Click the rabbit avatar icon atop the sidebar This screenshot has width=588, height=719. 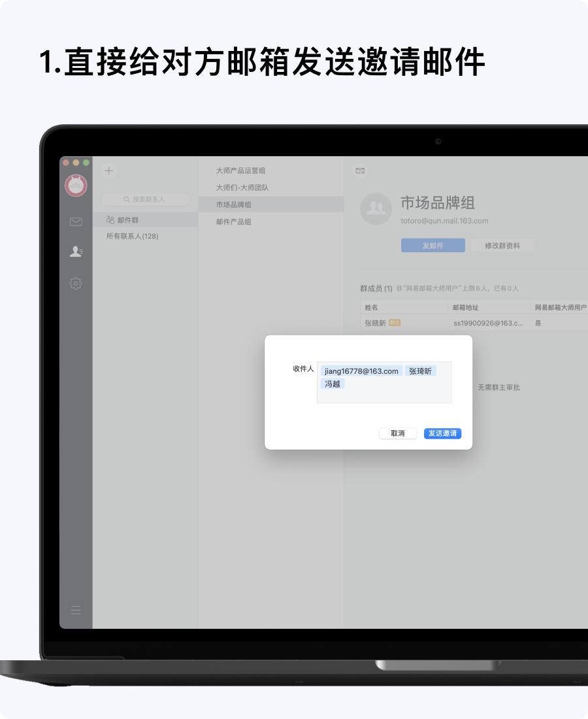tap(75, 186)
